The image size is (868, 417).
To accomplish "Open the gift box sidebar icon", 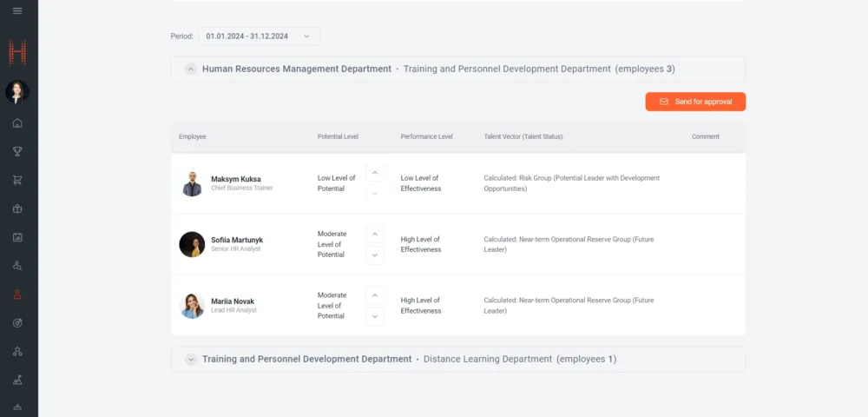I will (17, 208).
